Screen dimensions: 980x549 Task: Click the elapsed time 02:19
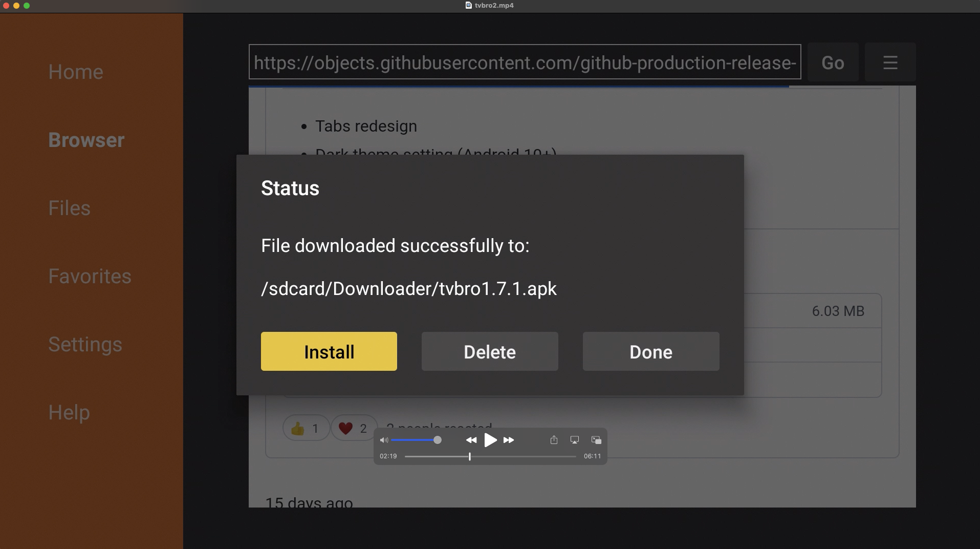(x=388, y=456)
